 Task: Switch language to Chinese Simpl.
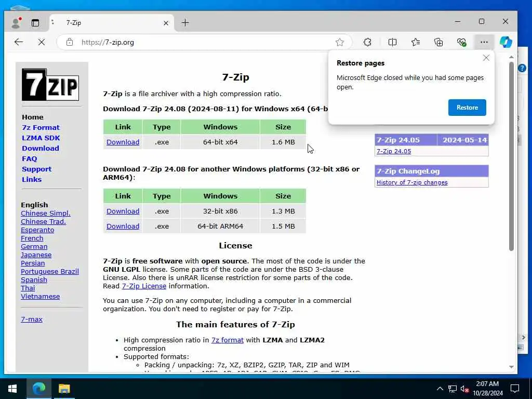coord(46,214)
